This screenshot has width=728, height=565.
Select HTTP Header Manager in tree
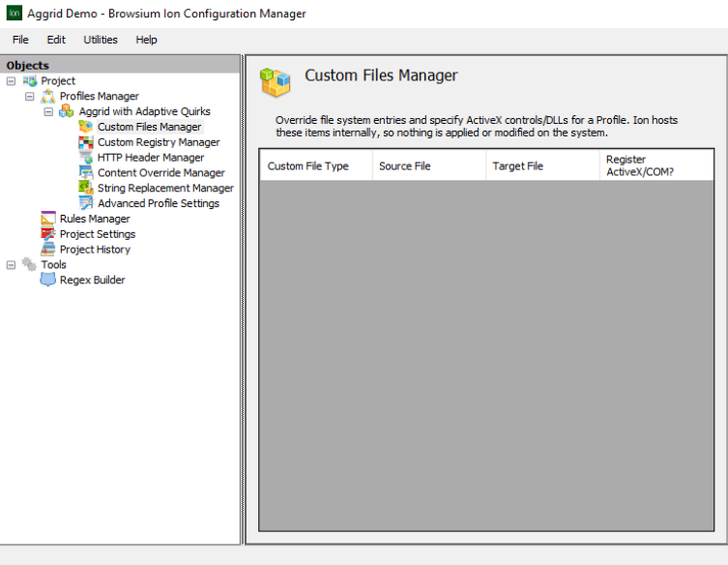(151, 158)
